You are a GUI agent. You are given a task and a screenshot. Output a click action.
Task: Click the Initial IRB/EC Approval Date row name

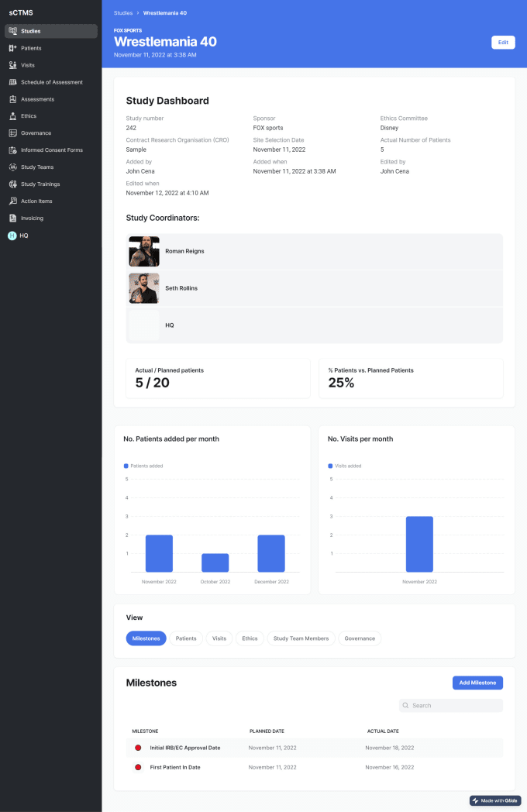[x=185, y=748]
